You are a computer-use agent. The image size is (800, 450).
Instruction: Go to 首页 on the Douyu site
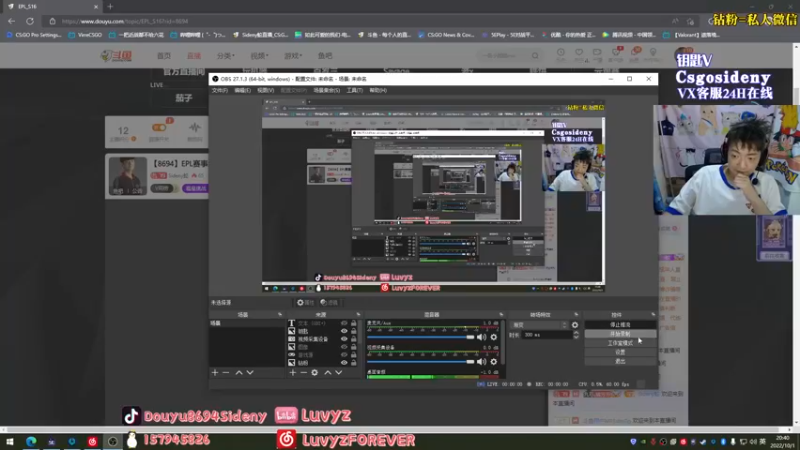click(164, 56)
